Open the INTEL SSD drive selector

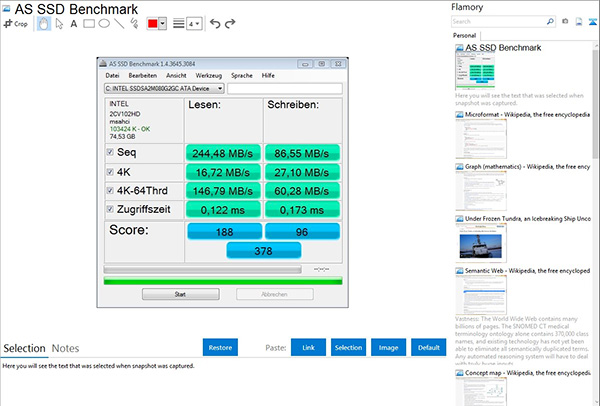[x=163, y=89]
